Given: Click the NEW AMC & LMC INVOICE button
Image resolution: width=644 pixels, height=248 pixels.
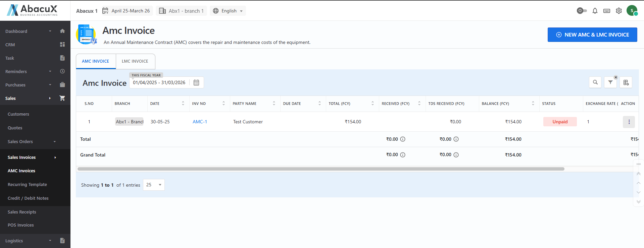Looking at the screenshot, I should [x=592, y=35].
